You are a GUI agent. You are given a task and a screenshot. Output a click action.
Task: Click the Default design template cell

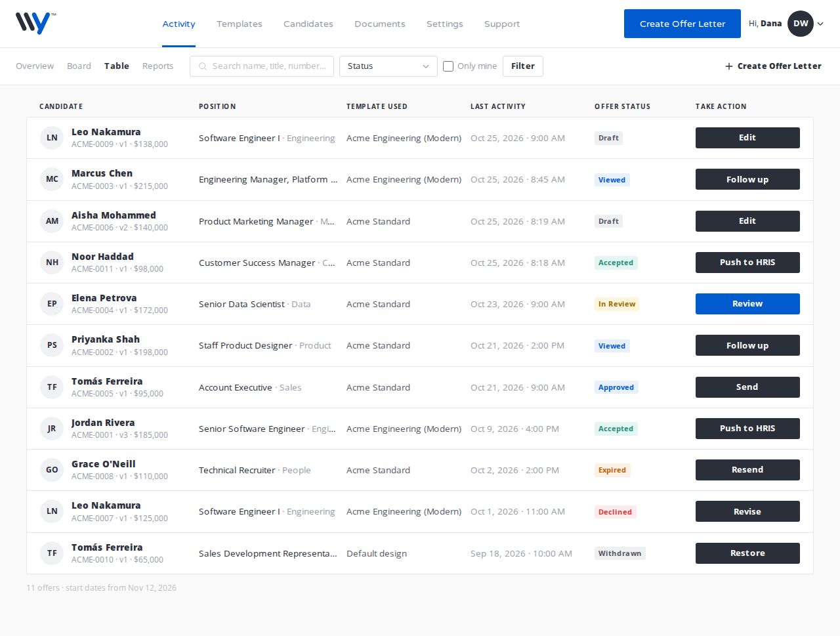[x=377, y=553]
